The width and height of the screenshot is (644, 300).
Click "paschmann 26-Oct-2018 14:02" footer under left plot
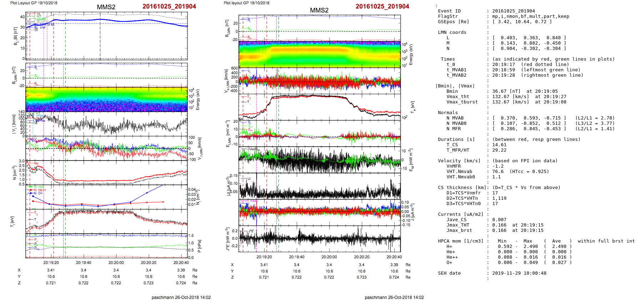pos(181,298)
